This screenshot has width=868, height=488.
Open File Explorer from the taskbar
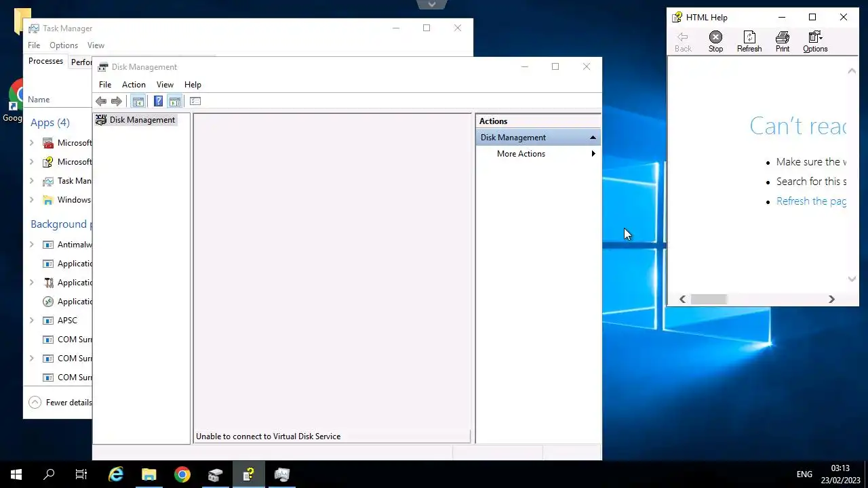(149, 474)
